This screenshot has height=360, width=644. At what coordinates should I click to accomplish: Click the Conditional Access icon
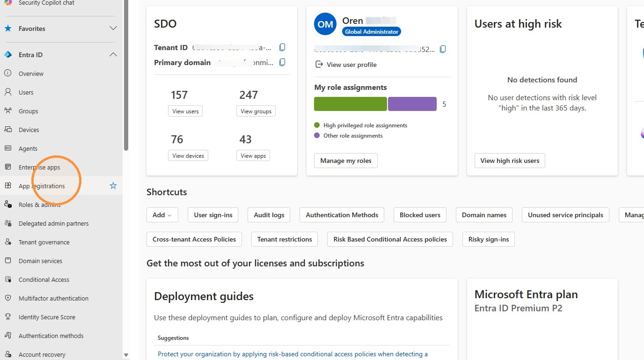click(8, 279)
